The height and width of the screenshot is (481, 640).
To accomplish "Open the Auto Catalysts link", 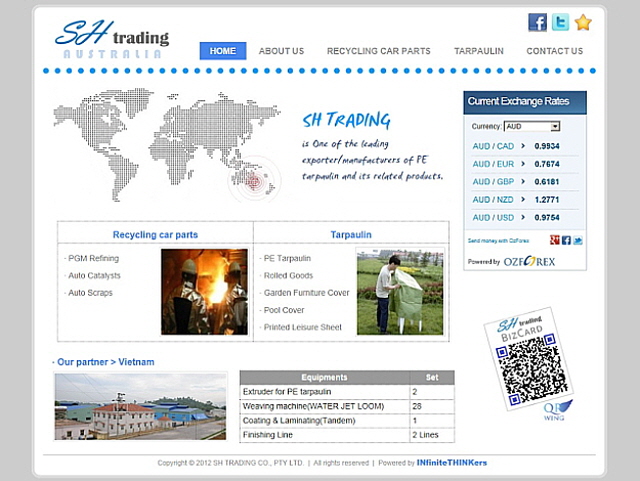I will pyautogui.click(x=94, y=276).
